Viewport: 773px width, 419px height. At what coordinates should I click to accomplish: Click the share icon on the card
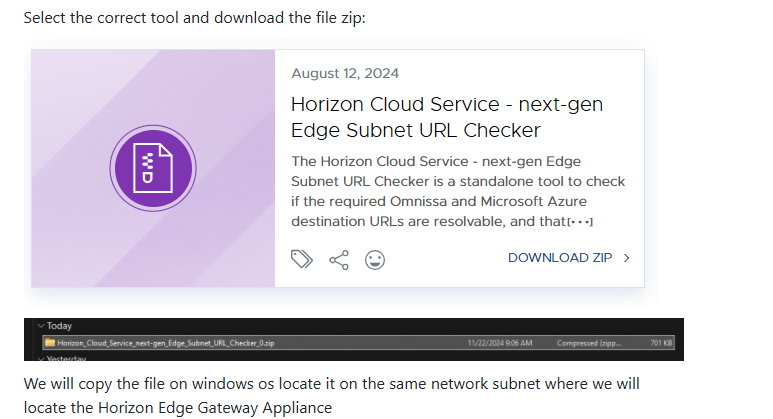[339, 260]
